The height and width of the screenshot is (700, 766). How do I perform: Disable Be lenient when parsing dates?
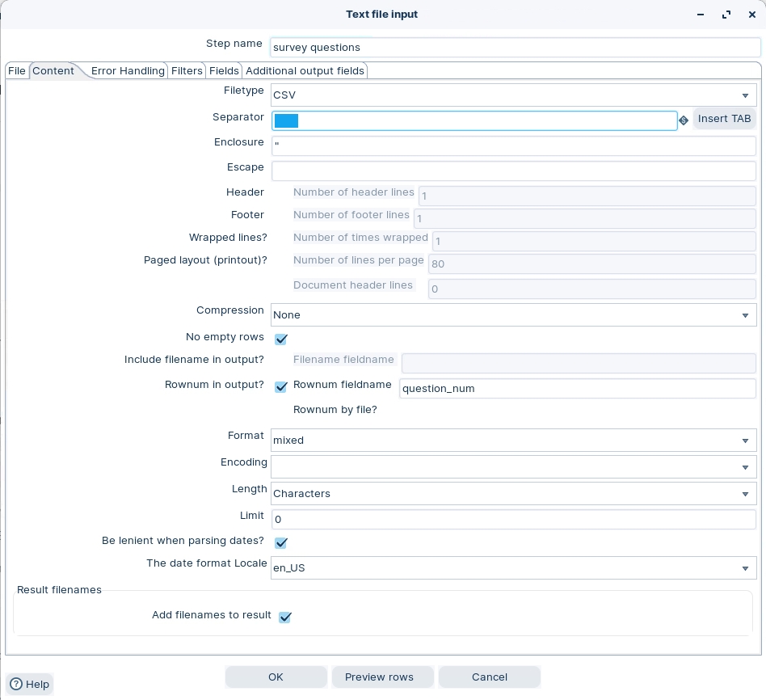pyautogui.click(x=281, y=542)
